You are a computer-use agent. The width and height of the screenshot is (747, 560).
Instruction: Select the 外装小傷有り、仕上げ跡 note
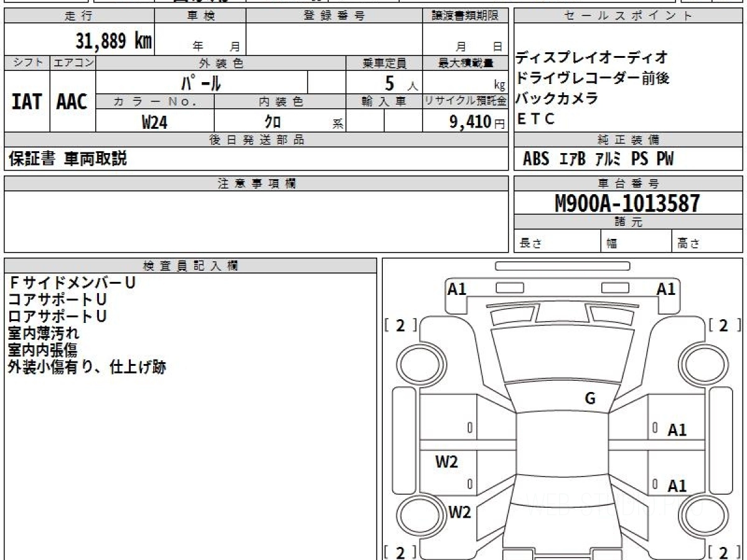(x=87, y=366)
